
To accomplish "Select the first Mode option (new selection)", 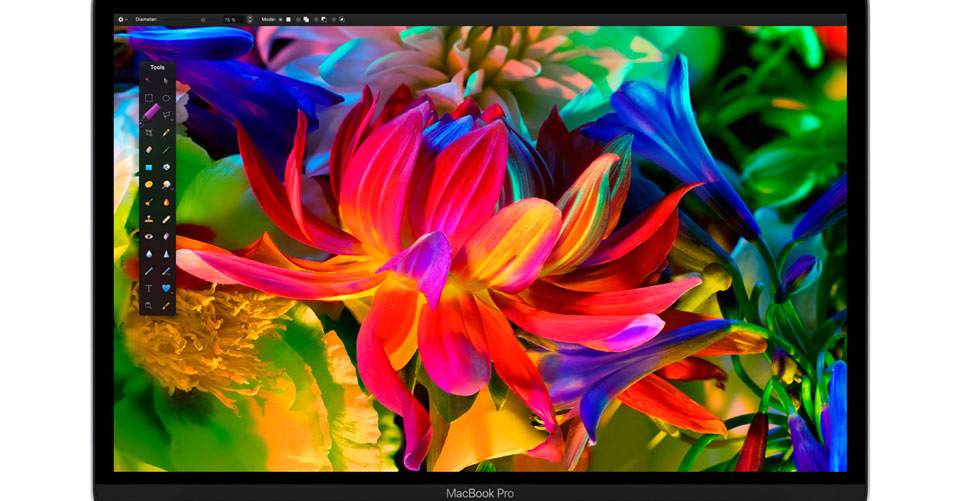I will click(x=288, y=19).
